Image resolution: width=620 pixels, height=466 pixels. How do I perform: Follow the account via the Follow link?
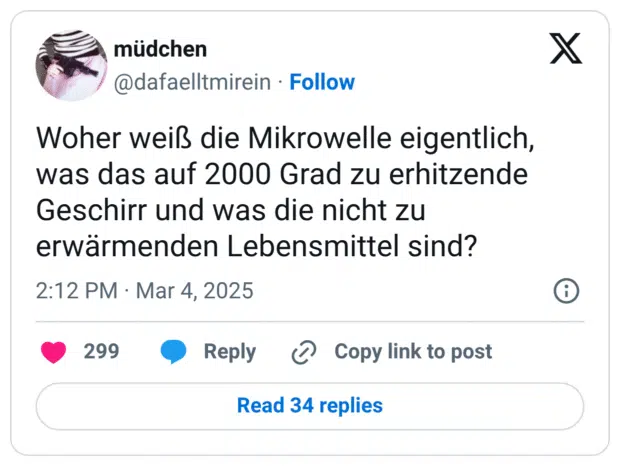pyautogui.click(x=322, y=82)
